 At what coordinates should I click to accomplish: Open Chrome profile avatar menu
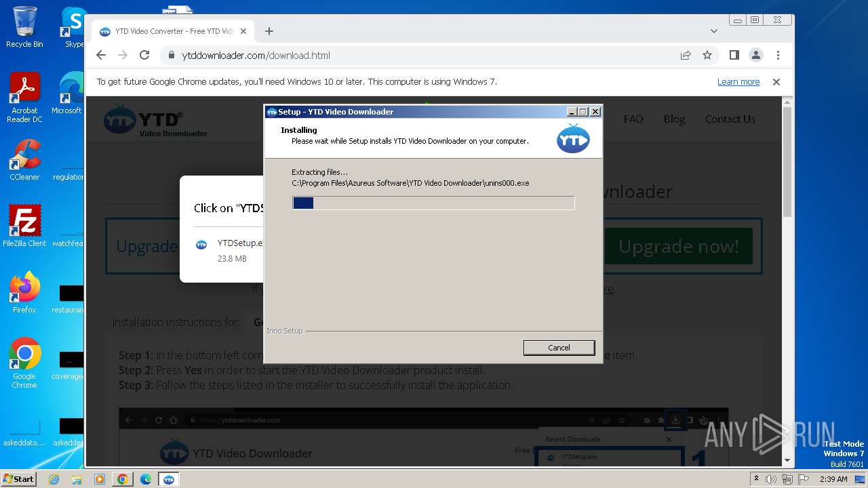click(756, 55)
